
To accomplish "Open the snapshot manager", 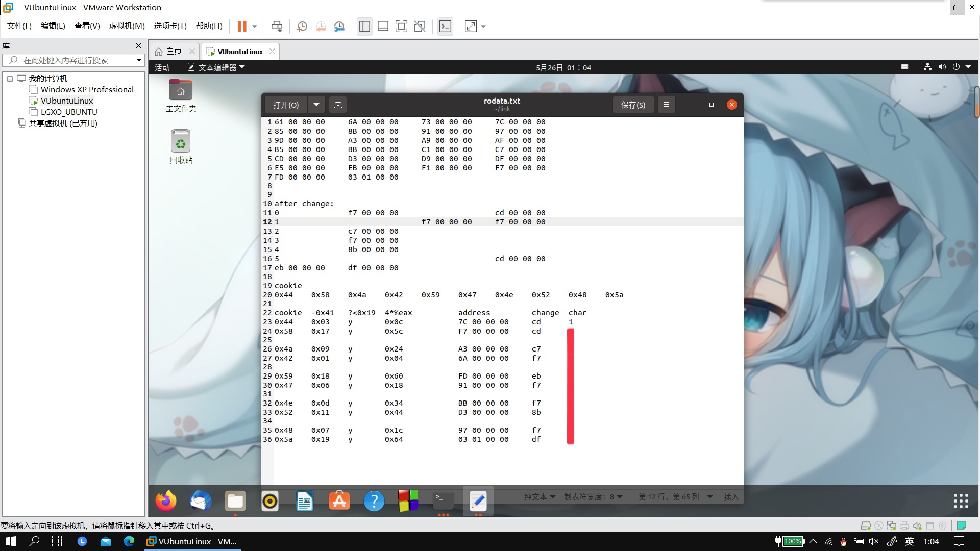I will [x=339, y=26].
